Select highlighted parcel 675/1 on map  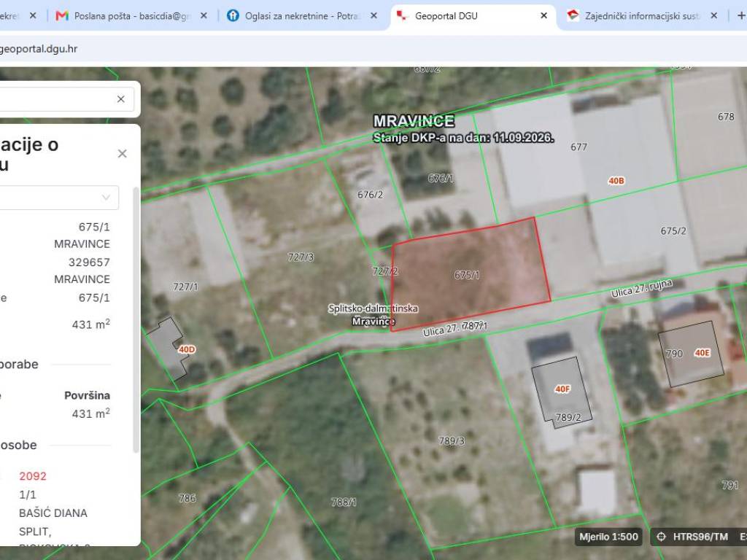coord(469,275)
